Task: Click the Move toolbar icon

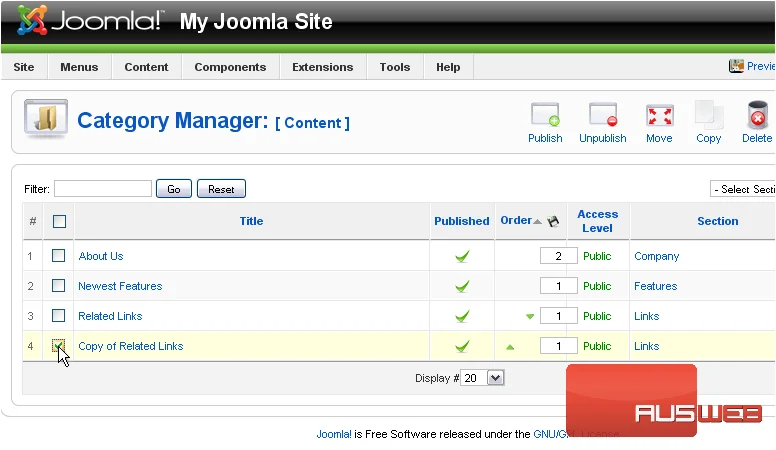Action: [659, 116]
